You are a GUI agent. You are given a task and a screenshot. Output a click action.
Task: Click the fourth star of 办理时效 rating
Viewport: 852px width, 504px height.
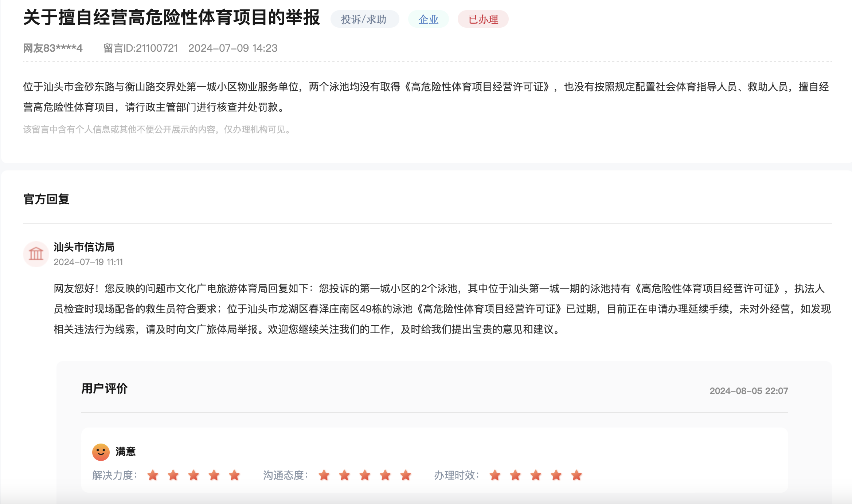pyautogui.click(x=556, y=475)
